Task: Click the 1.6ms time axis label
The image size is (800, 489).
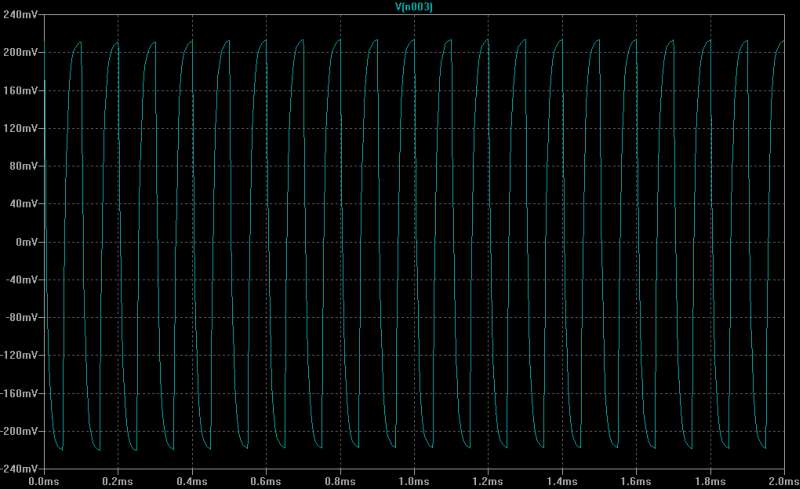Action: [636, 481]
